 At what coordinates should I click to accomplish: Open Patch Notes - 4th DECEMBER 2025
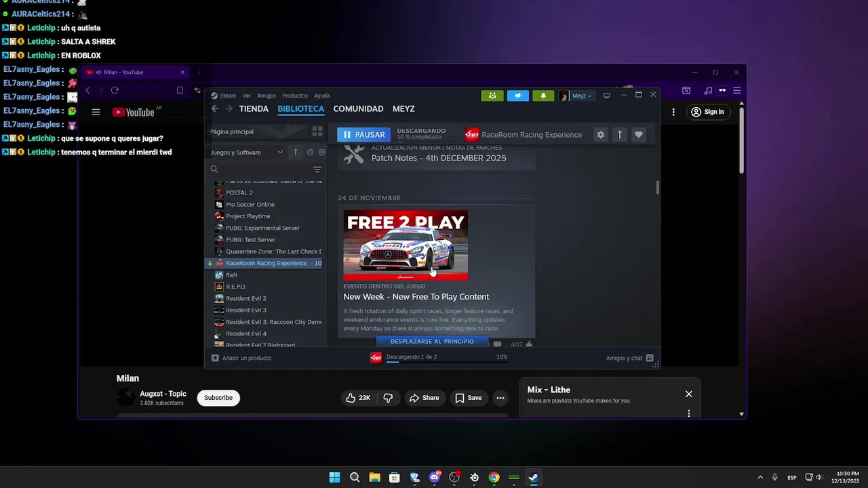pyautogui.click(x=439, y=158)
